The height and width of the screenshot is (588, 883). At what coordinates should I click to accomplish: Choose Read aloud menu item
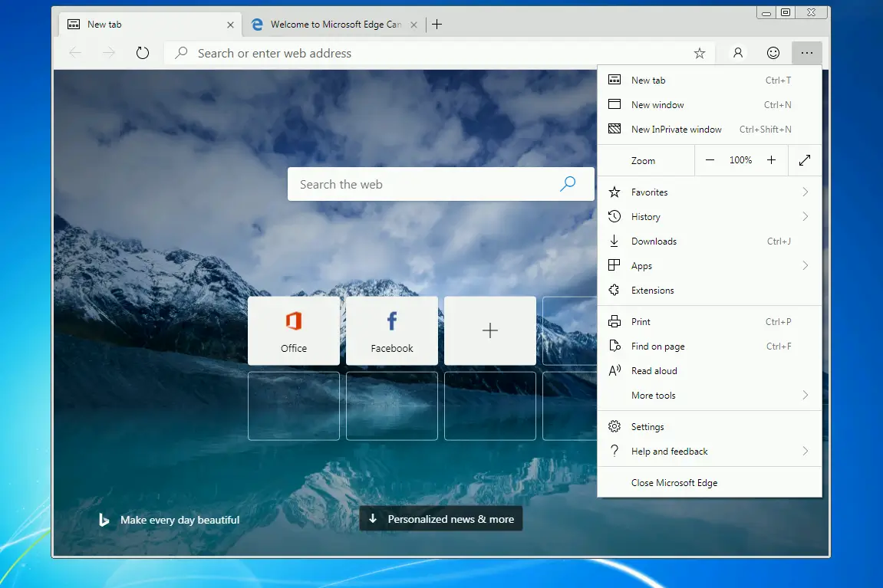tap(710, 371)
